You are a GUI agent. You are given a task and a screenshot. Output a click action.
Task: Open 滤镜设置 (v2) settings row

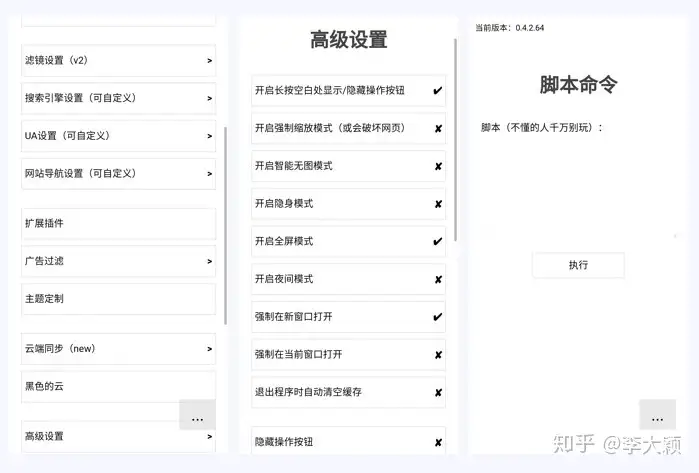[x=119, y=60]
